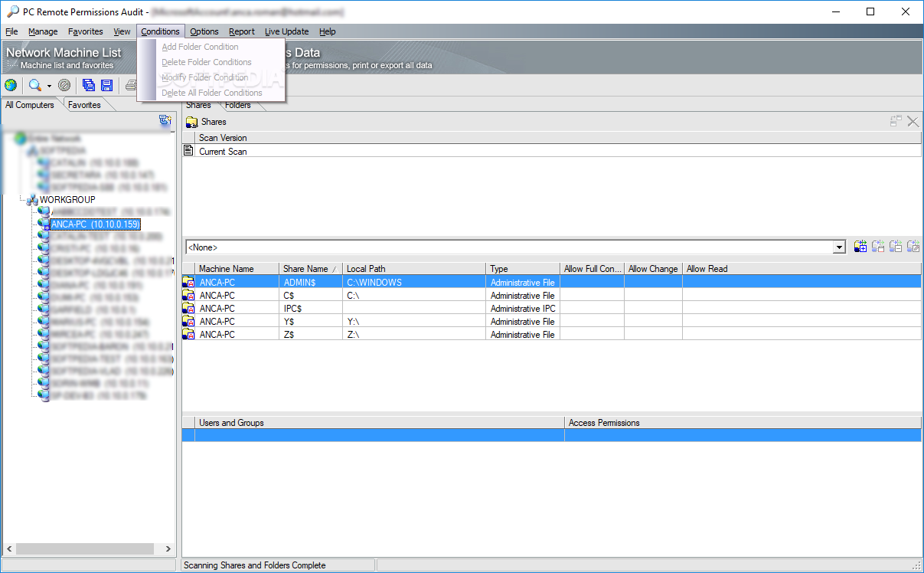Open the <None> filter dropdown arrow
Screen dimensions: 924x573
pyautogui.click(x=840, y=247)
